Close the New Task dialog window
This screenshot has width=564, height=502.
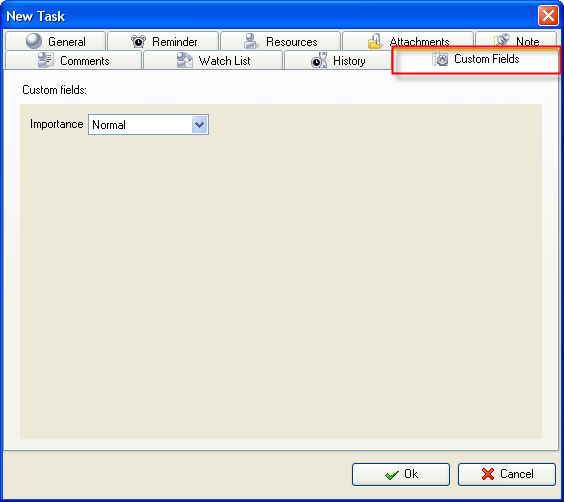click(548, 16)
